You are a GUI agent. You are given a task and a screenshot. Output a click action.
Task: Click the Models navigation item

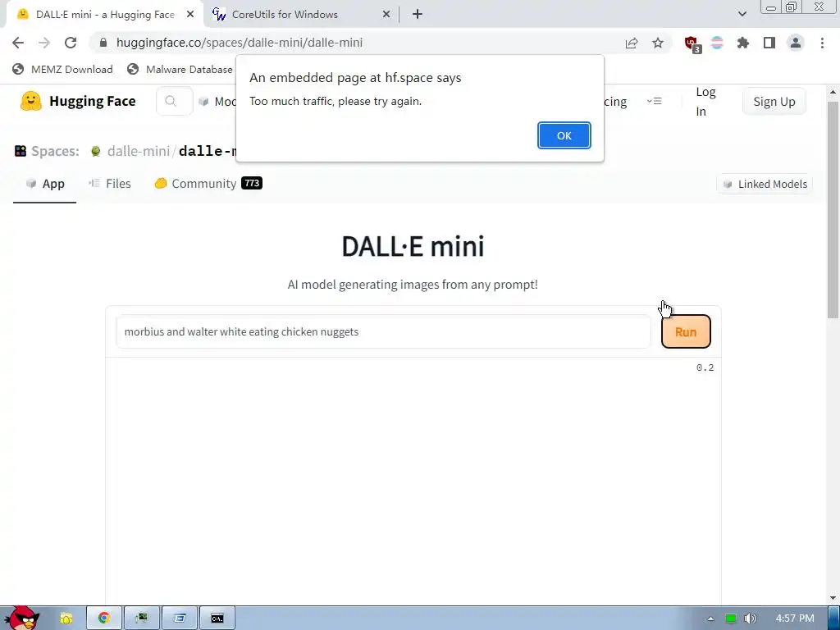[217, 101]
